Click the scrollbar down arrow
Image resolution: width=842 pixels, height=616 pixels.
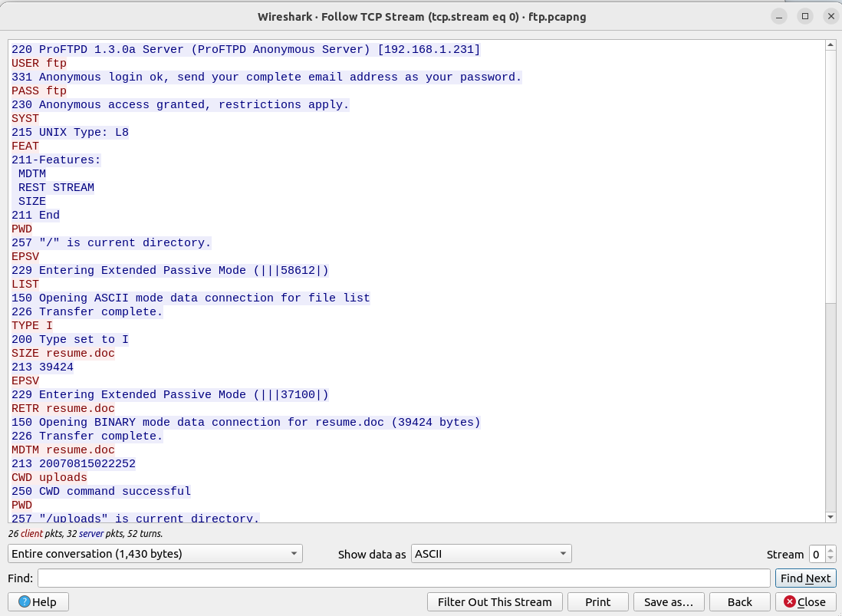[830, 516]
